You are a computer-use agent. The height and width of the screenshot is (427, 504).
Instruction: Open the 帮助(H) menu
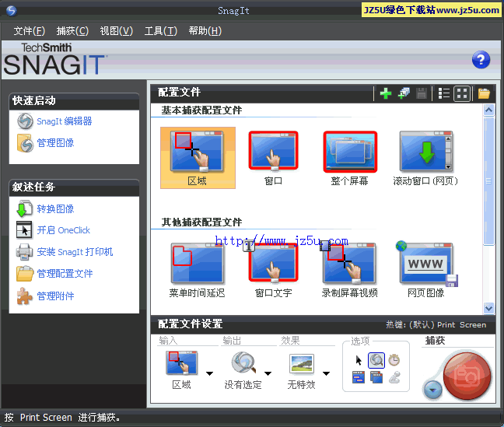205,31
